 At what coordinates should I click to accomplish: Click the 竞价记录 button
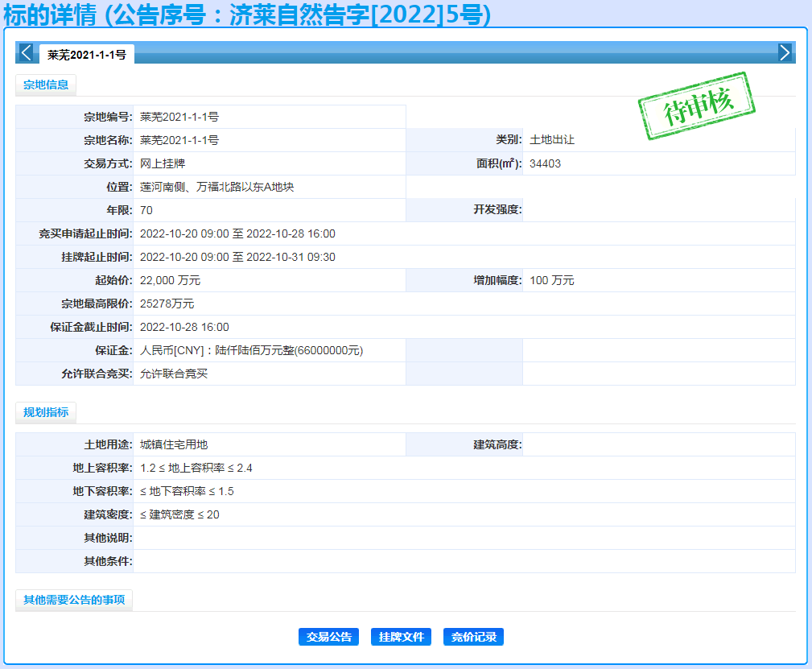tap(473, 637)
